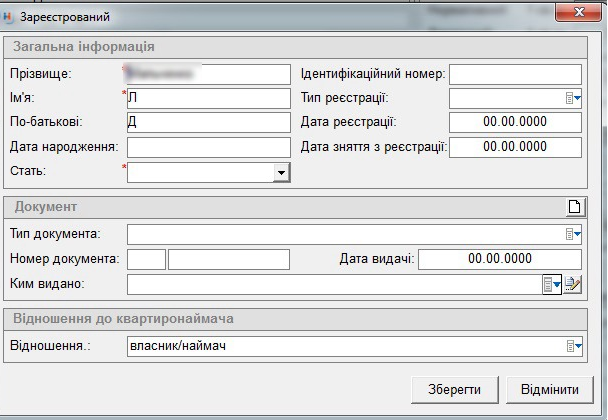The image size is (608, 420).
Task: Open the Тип реєстрації dropdown list
Action: tap(574, 98)
